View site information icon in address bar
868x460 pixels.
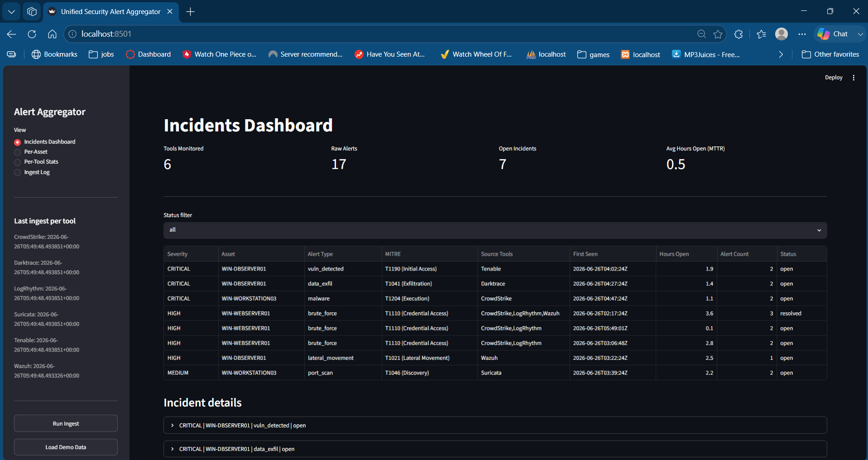coord(72,34)
